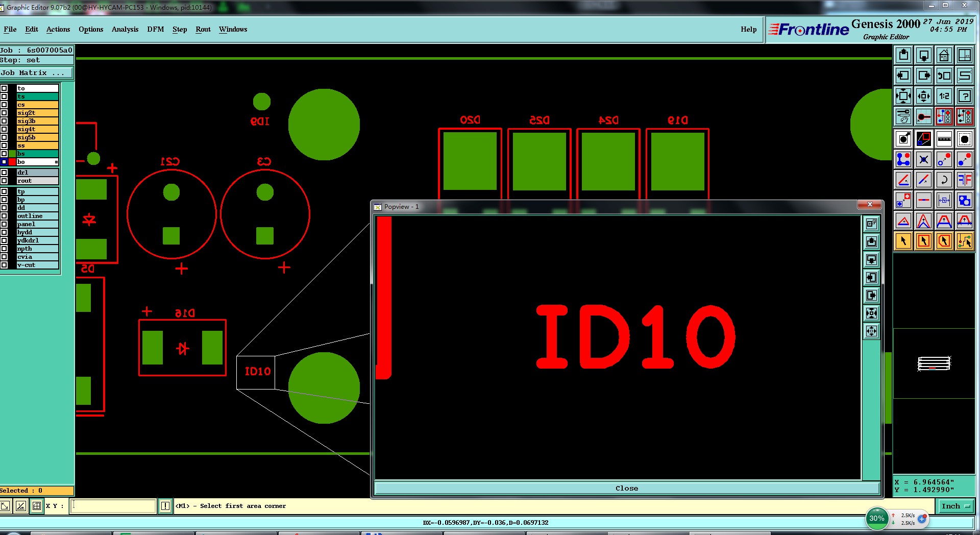Image resolution: width=980 pixels, height=535 pixels.
Task: Click the exclamation mark button
Action: click(x=165, y=506)
